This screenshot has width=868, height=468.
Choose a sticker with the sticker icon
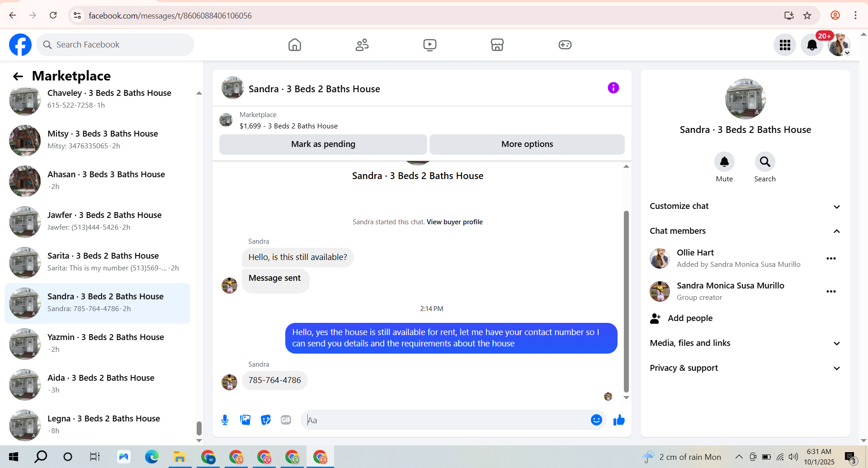(266, 420)
